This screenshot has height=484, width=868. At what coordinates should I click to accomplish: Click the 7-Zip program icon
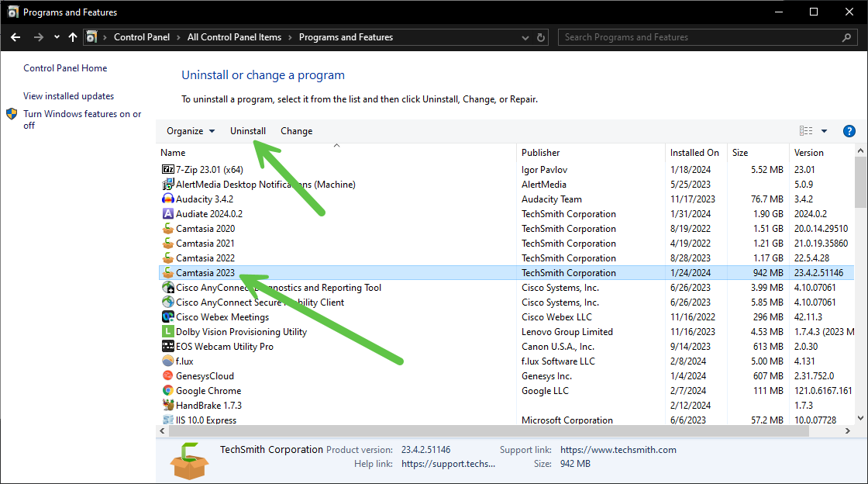pos(168,169)
